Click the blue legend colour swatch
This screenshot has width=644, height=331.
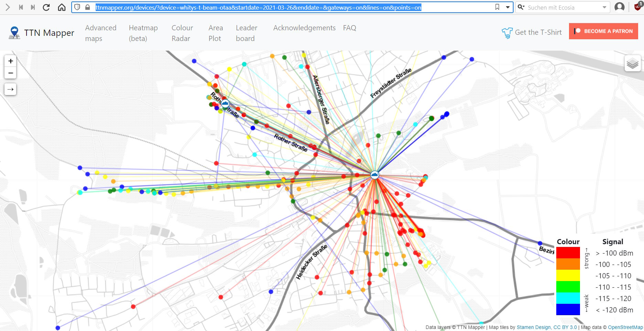[568, 309]
